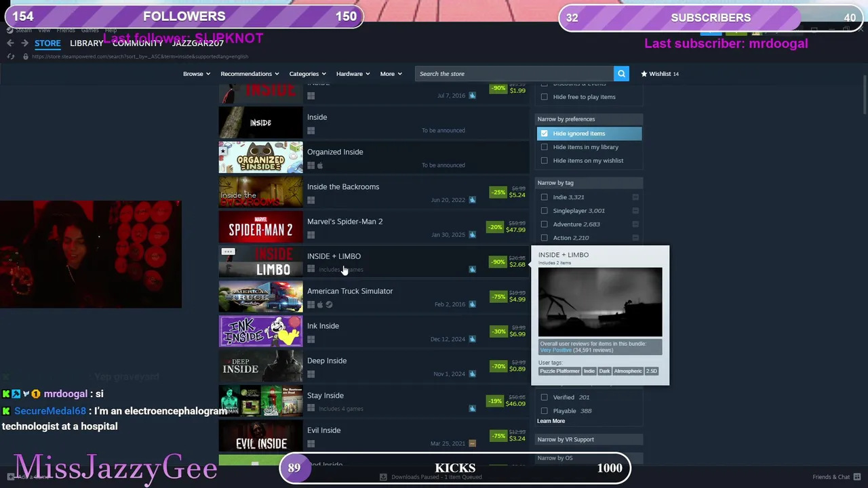Open the More dropdown

[391, 74]
